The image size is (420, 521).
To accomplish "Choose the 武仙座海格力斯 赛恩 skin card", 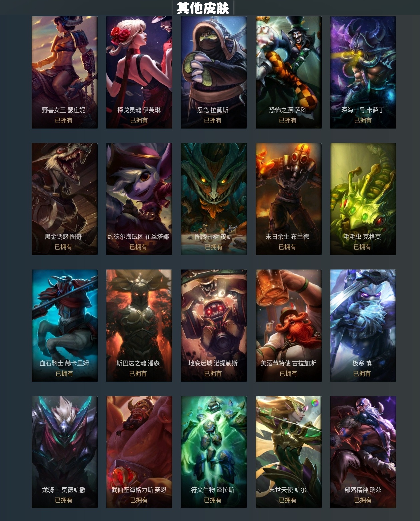I will click(x=139, y=452).
